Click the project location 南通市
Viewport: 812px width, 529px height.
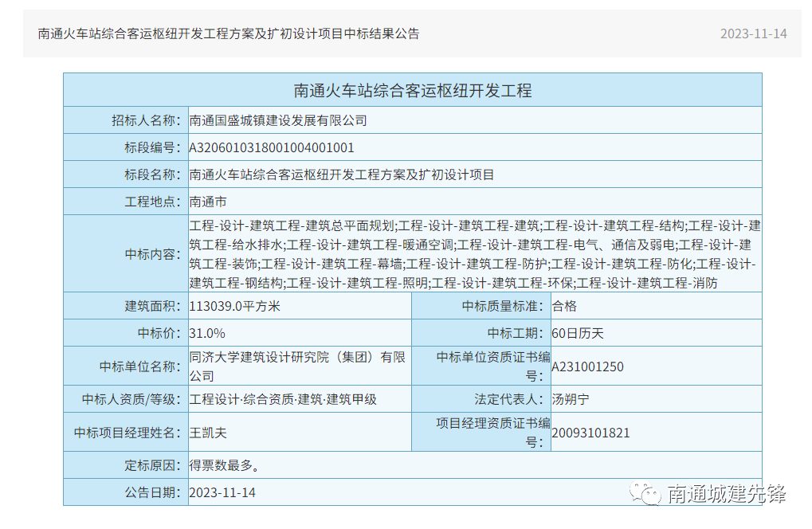(x=208, y=202)
